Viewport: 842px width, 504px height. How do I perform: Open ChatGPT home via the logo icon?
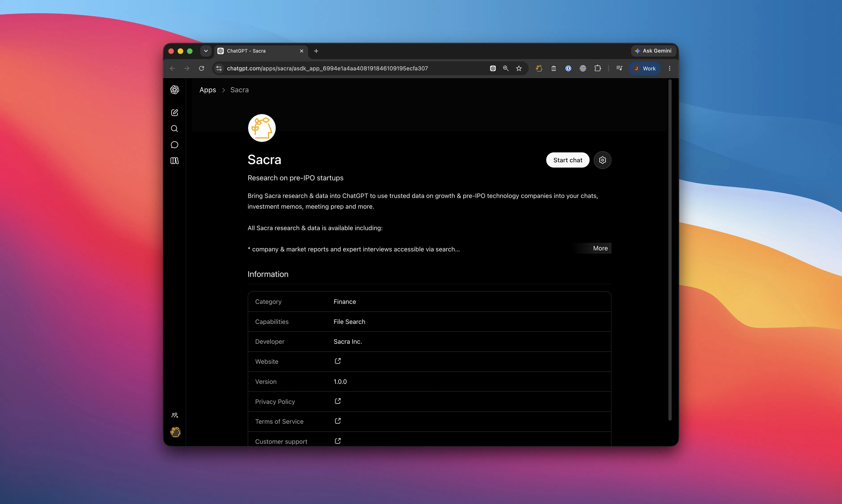[174, 90]
